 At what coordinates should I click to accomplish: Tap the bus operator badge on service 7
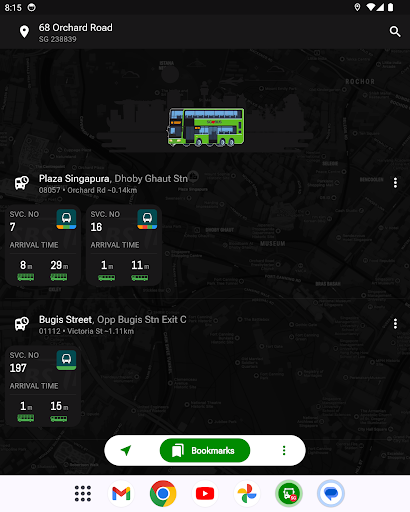66,219
